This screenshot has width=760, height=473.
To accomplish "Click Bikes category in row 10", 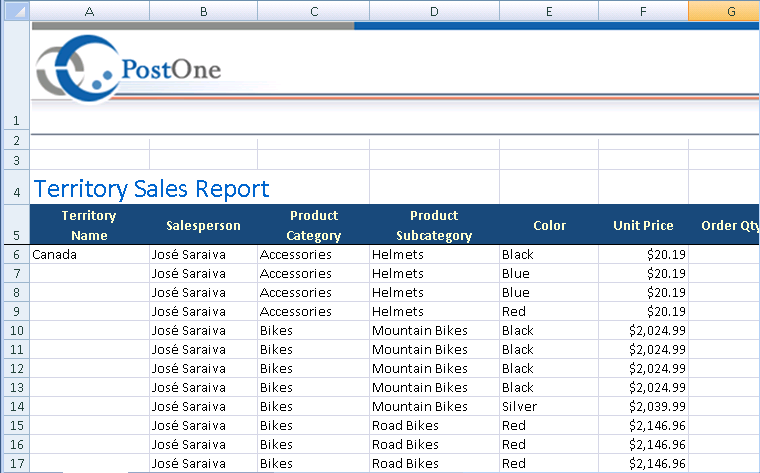I will pos(314,331).
